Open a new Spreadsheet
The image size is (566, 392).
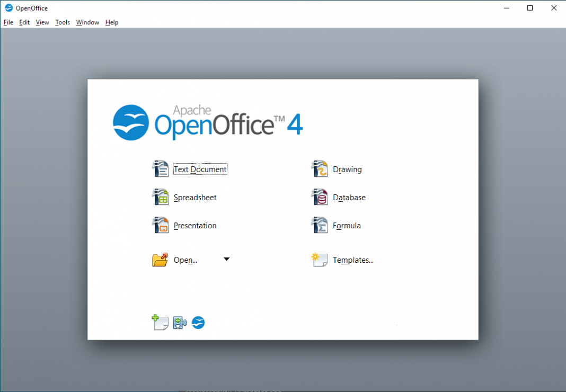194,197
